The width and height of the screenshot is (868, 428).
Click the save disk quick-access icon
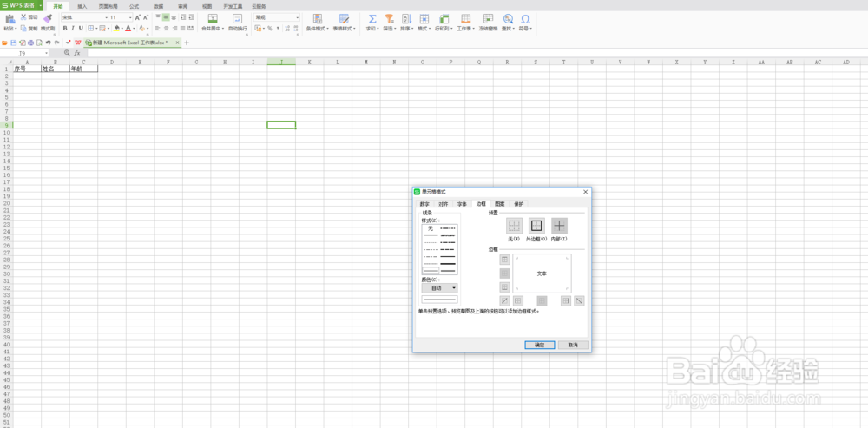[x=14, y=43]
